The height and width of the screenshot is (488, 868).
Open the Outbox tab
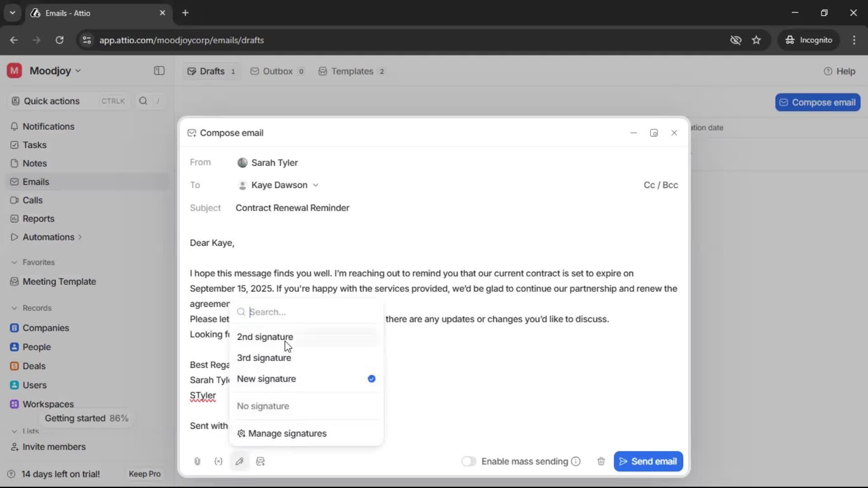pyautogui.click(x=277, y=71)
